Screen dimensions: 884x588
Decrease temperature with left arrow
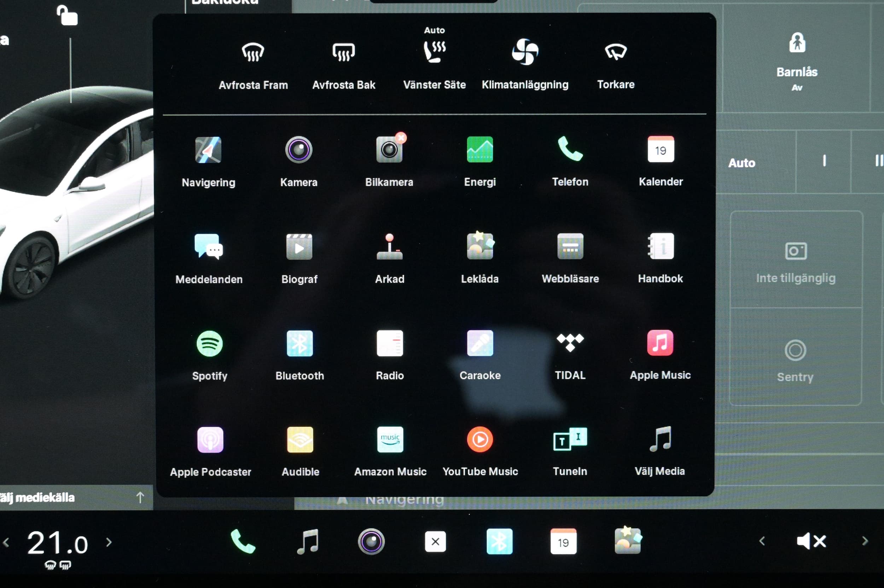(6, 542)
